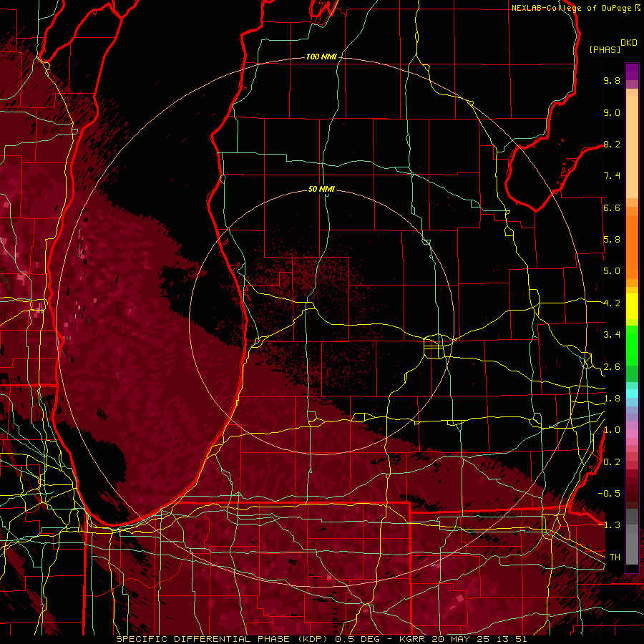This screenshot has width=644, height=644.
Task: Click the 1.8 legend value
Action: (x=612, y=399)
